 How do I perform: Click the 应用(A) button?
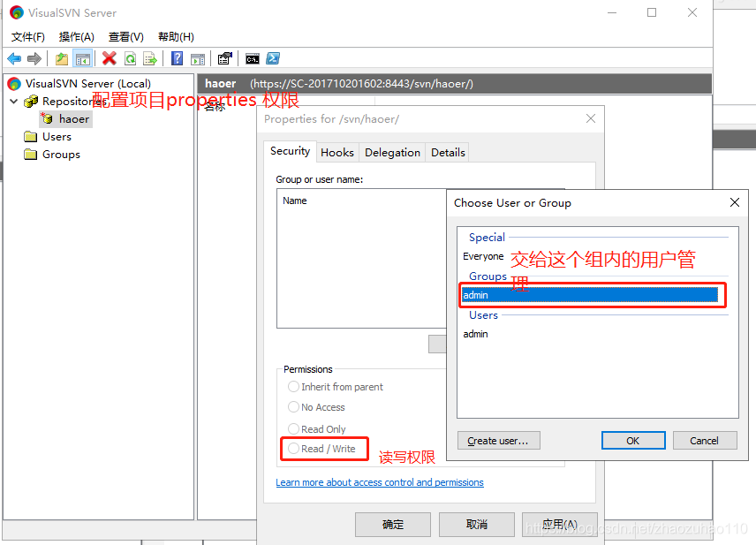pos(560,525)
